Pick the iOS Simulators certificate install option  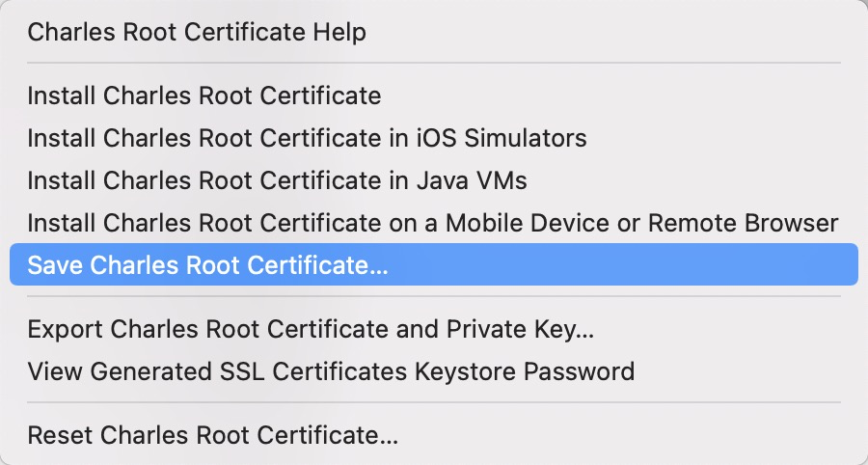307,138
